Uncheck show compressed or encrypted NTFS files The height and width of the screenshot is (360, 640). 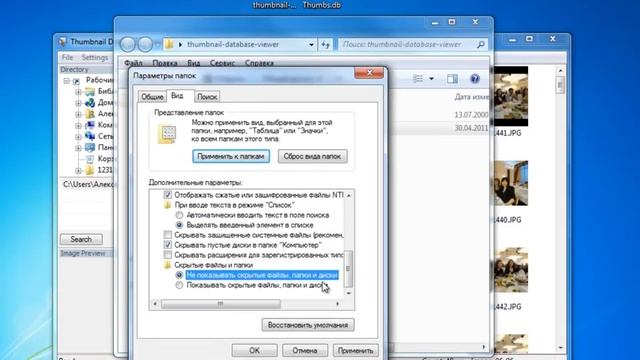coord(167,195)
